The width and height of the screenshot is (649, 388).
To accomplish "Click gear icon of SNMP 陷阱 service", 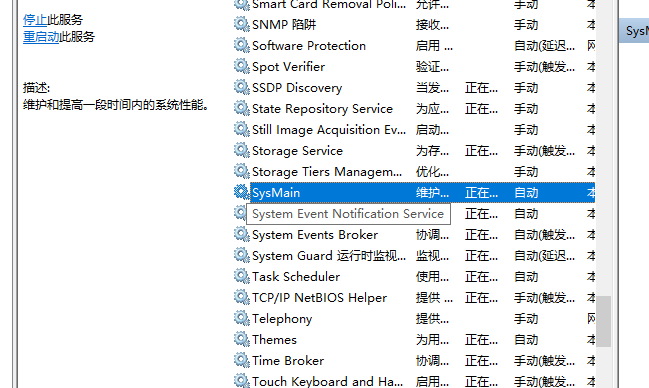I will [241, 24].
